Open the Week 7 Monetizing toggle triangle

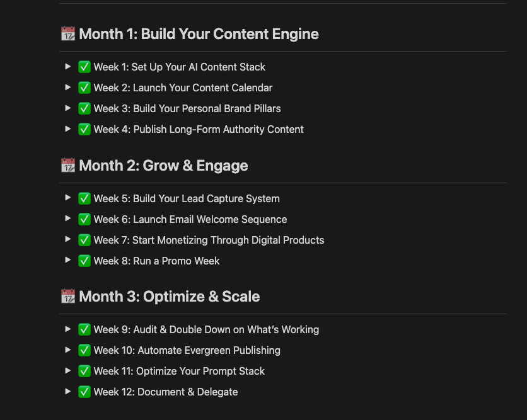pos(67,239)
